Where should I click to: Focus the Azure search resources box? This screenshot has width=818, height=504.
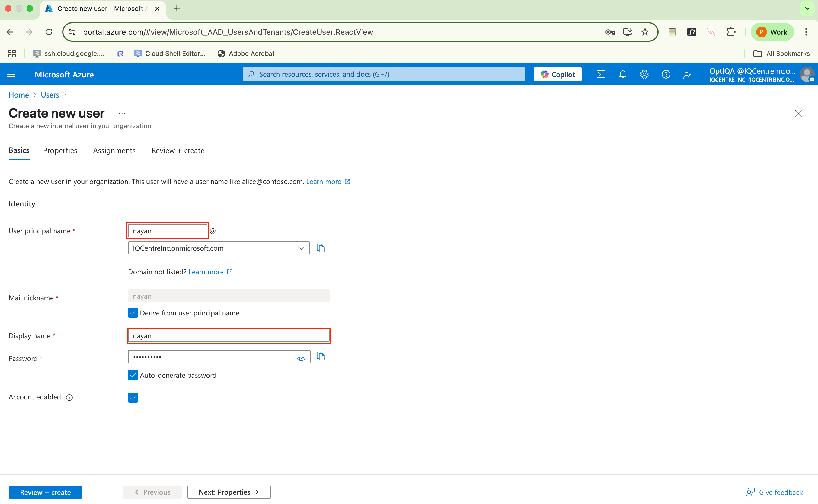coord(384,74)
